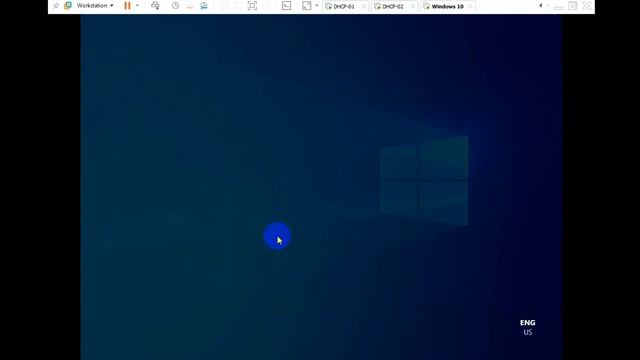Click the stretch guest display icon
This screenshot has width=640, height=360.
point(307,6)
